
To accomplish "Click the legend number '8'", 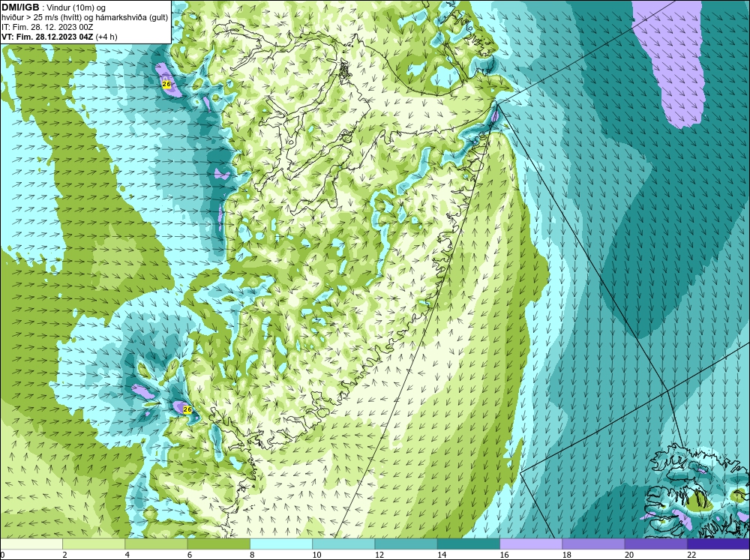I will tap(252, 555).
